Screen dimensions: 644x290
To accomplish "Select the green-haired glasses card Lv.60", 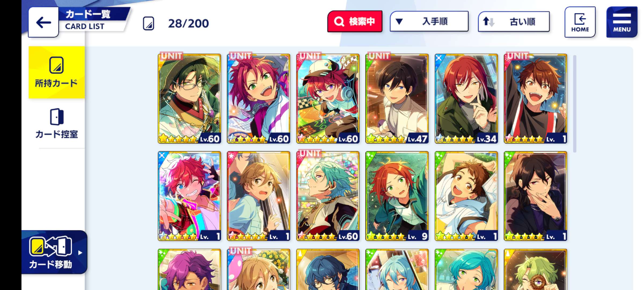I will pyautogui.click(x=189, y=99).
